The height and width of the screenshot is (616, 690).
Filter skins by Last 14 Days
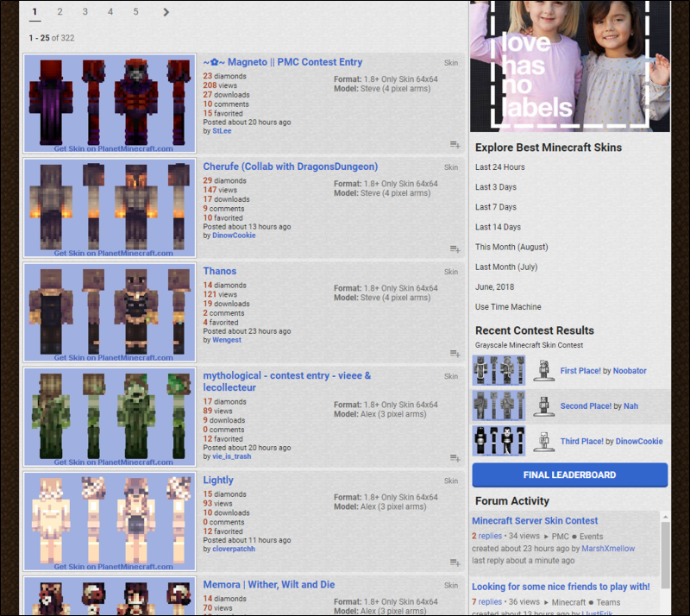click(x=498, y=227)
